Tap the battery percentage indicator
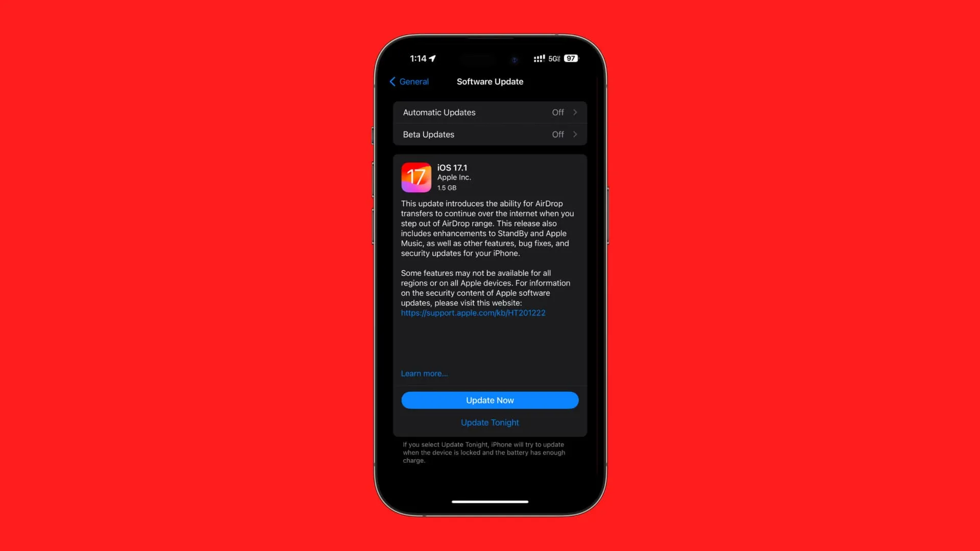 point(571,59)
